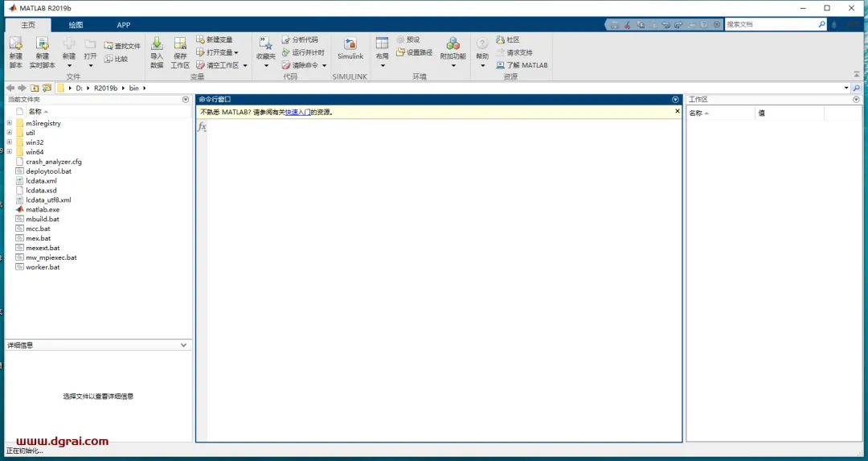868x461 pixels.
Task: Click the quick access Help question icon
Action: coord(704,25)
